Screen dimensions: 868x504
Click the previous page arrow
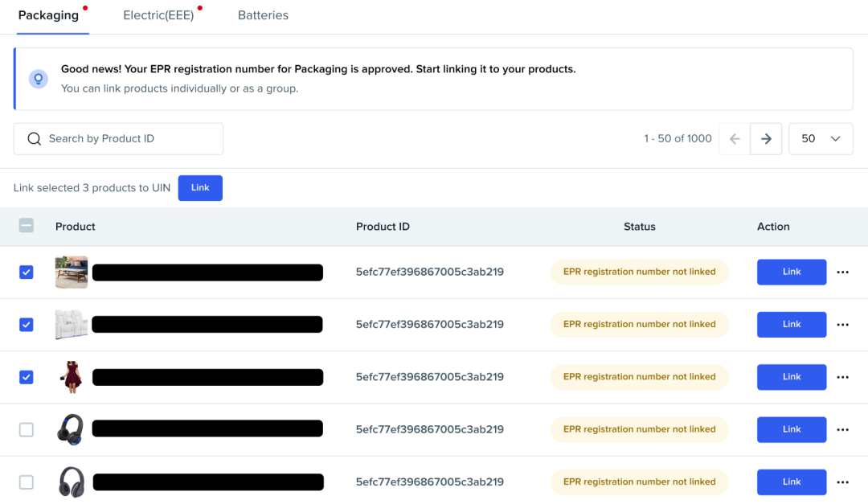point(735,139)
